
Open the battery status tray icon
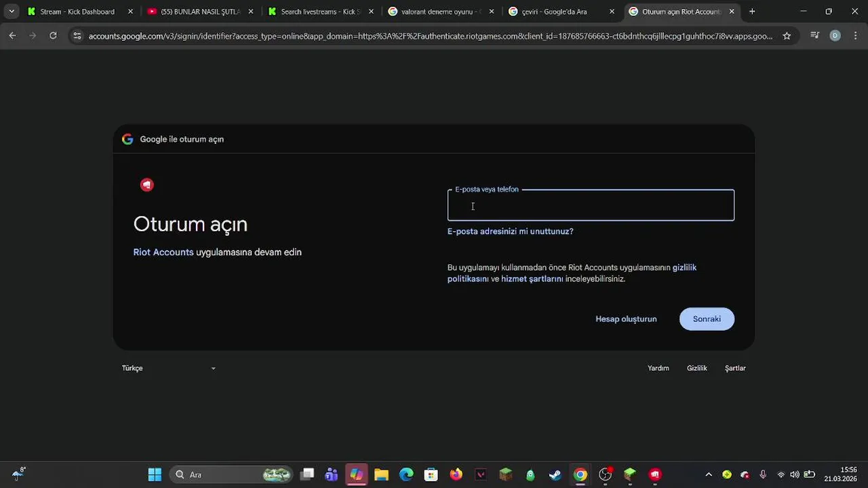(x=809, y=474)
